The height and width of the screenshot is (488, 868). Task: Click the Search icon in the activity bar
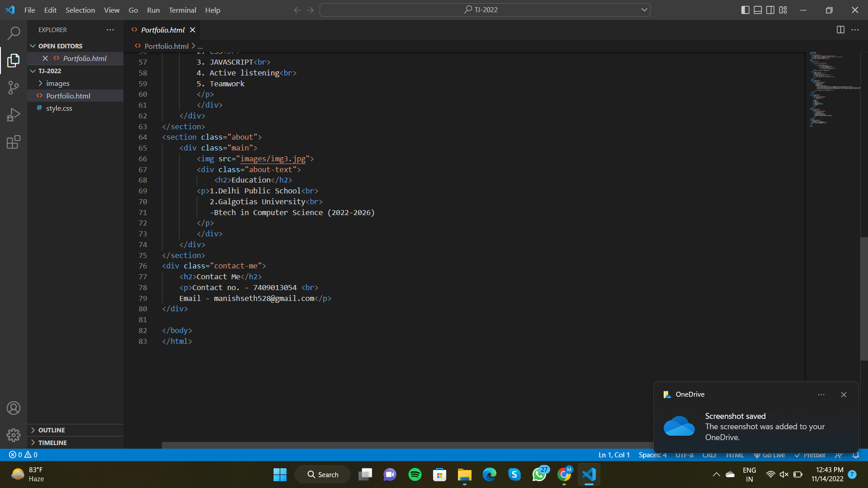click(x=14, y=33)
